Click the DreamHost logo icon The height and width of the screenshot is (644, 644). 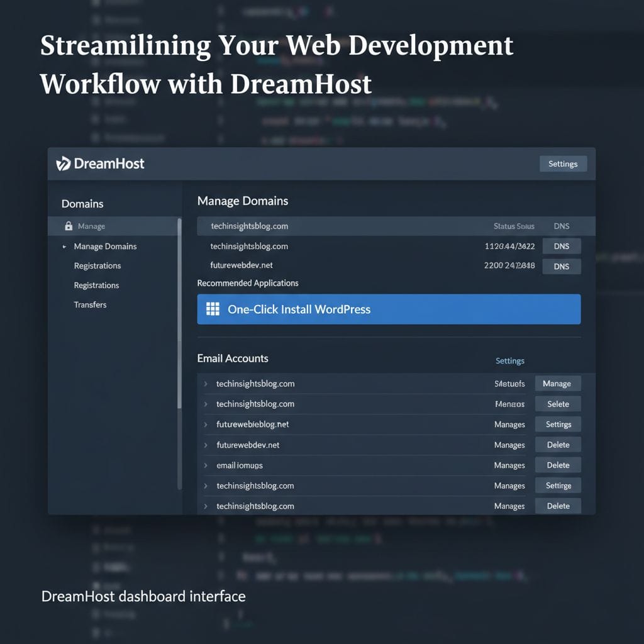click(x=64, y=164)
